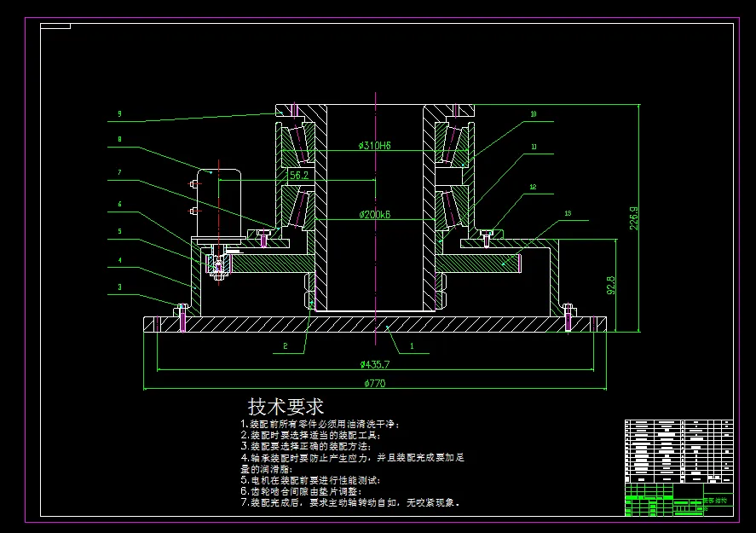The image size is (756, 533).
Task: Select part callout number 13
Action: [x=568, y=213]
